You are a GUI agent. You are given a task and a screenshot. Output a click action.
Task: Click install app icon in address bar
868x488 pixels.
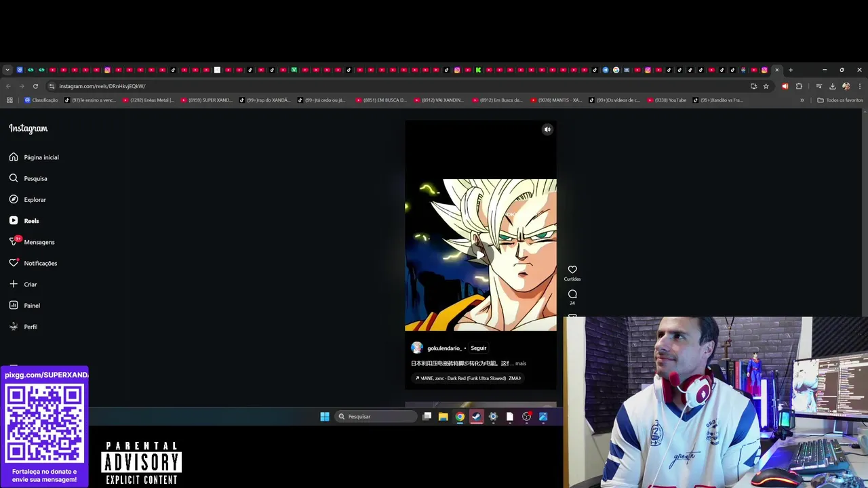(753, 86)
